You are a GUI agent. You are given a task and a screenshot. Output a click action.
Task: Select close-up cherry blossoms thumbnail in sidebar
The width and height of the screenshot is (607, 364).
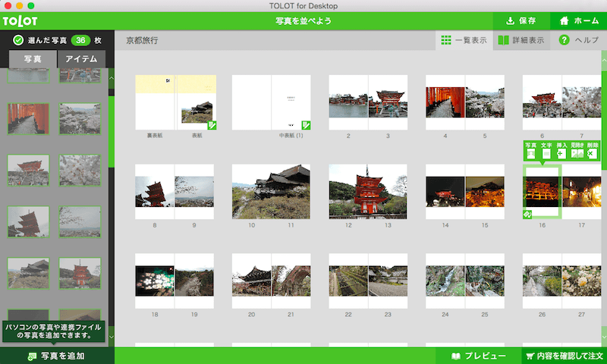(80, 170)
